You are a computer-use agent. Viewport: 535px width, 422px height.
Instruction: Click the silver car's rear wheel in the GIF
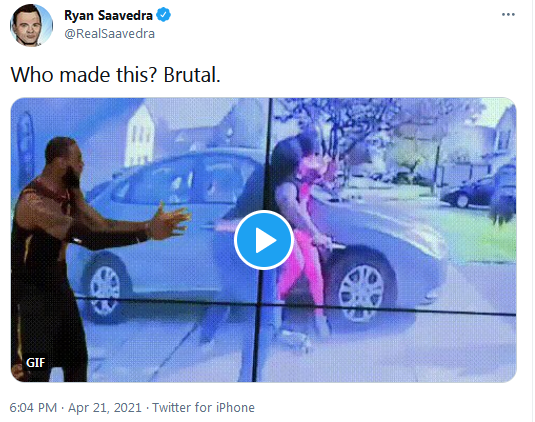click(x=104, y=290)
